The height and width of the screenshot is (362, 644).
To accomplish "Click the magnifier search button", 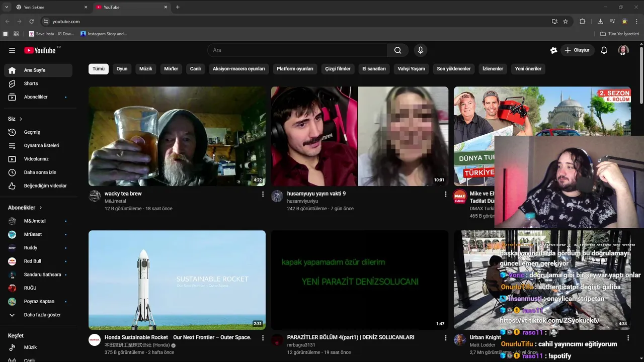I will point(398,50).
